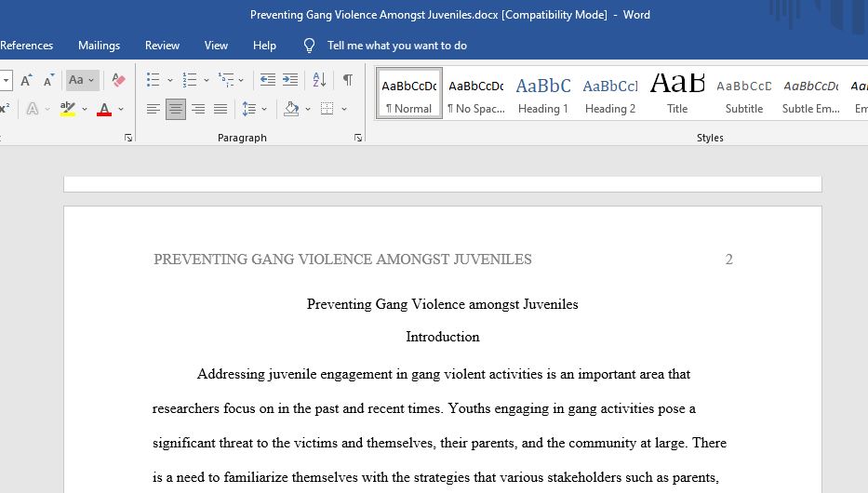
Task: Click the page header running title
Action: [342, 260]
